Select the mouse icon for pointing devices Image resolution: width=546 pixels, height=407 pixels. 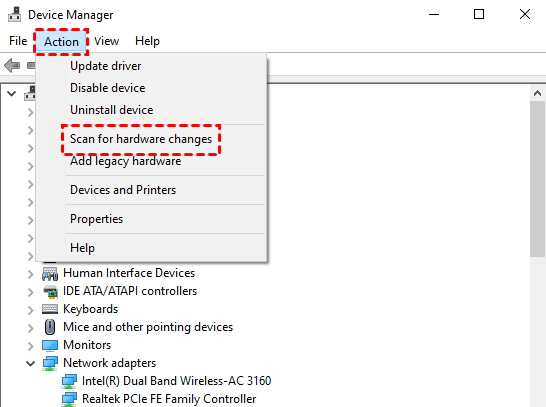50,327
